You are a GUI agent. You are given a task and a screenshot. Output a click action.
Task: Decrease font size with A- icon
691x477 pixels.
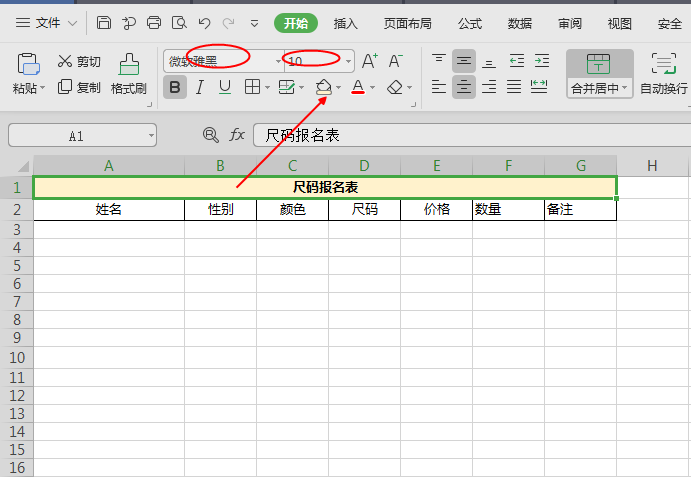(395, 61)
